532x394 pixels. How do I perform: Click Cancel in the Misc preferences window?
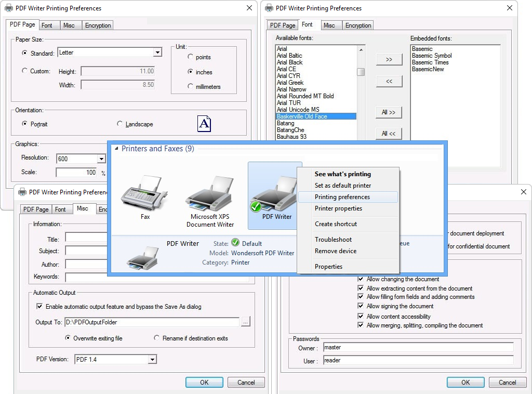pyautogui.click(x=246, y=383)
